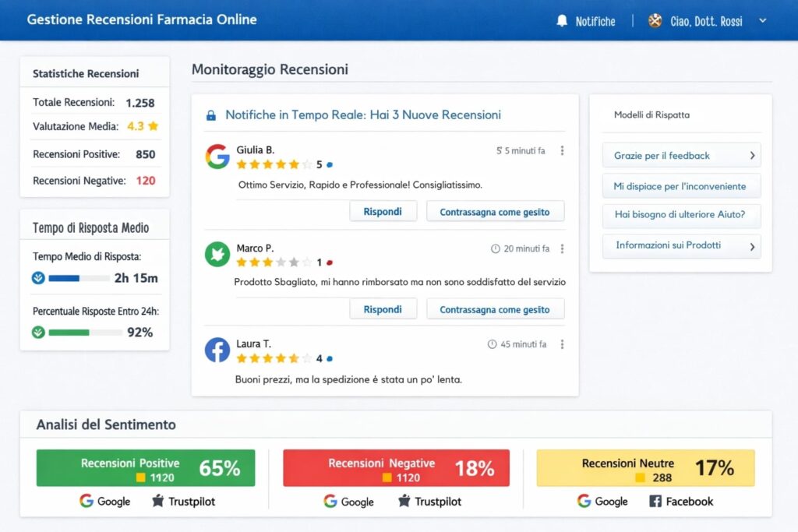Click reviewer name Marco P.
The width and height of the screenshot is (798, 532).
coord(255,248)
